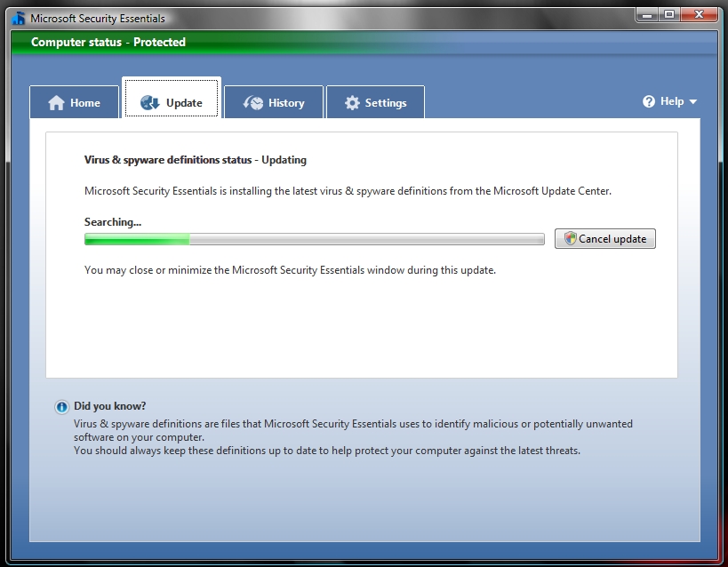Click the 'Did you know?' heading

109,406
